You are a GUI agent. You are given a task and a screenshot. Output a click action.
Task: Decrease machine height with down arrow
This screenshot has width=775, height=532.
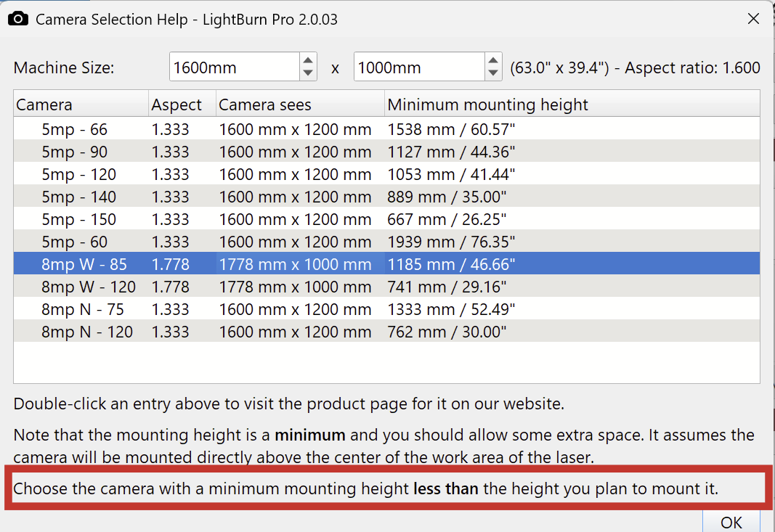[x=493, y=73]
